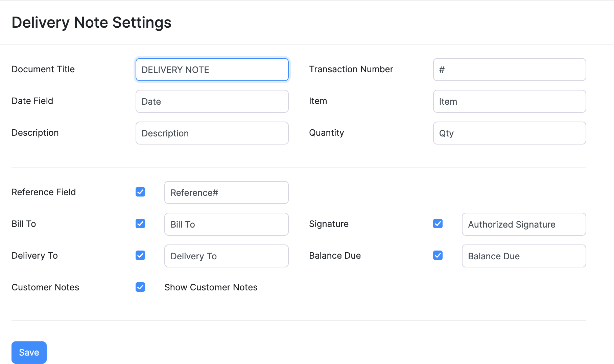Select the Item text field

coord(509,101)
